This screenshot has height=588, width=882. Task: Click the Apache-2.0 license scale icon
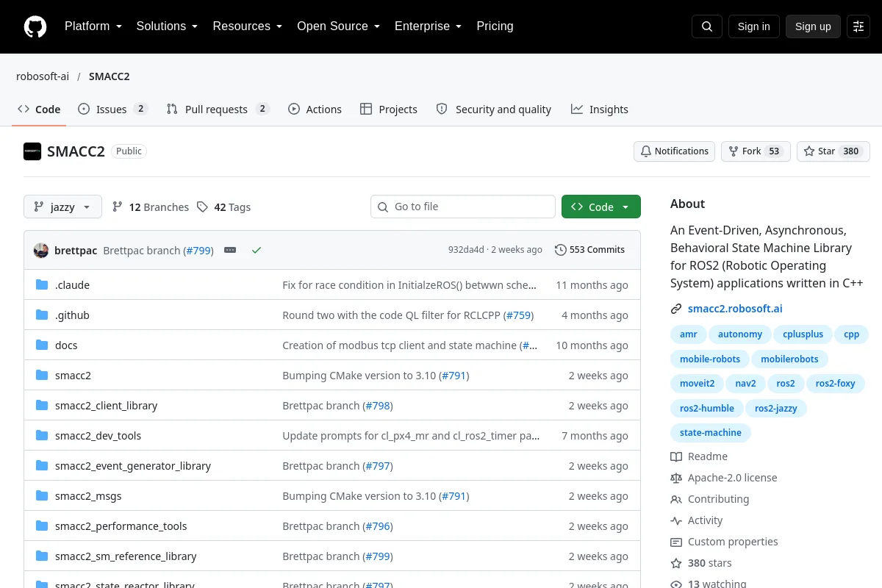tap(676, 478)
